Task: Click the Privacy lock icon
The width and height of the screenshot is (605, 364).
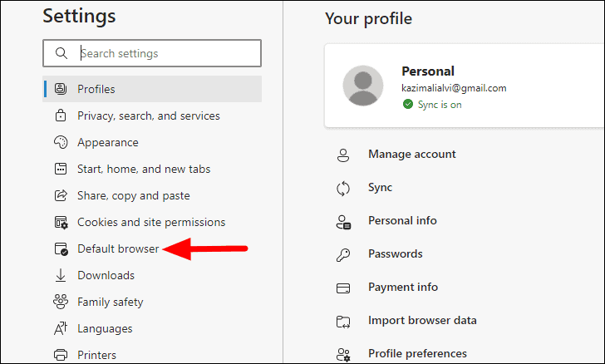Action: point(61,116)
